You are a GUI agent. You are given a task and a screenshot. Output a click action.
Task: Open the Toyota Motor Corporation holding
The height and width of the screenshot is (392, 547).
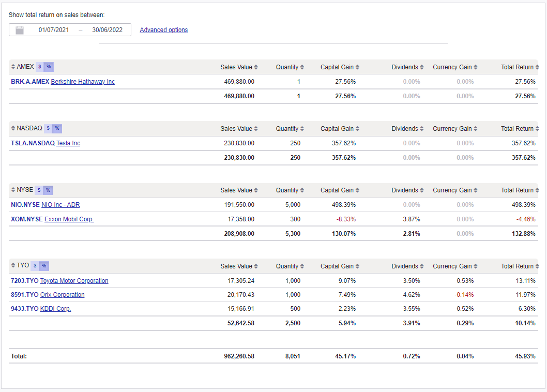[74, 280]
